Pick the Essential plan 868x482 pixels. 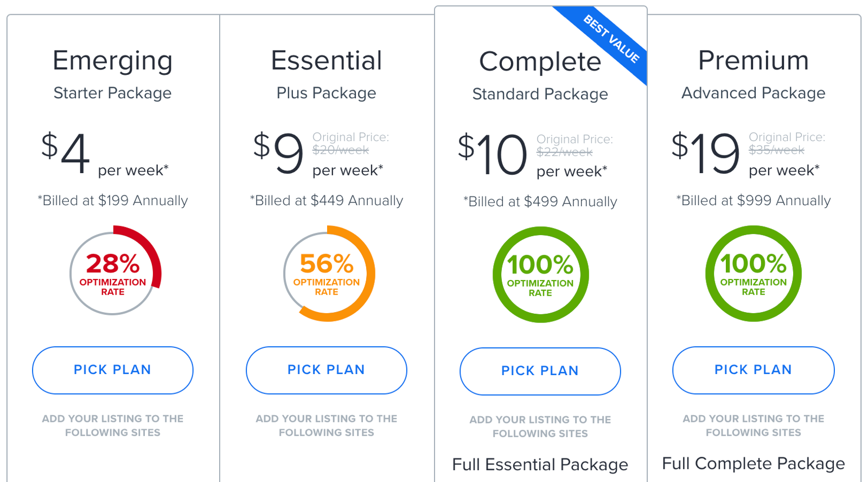tap(327, 370)
